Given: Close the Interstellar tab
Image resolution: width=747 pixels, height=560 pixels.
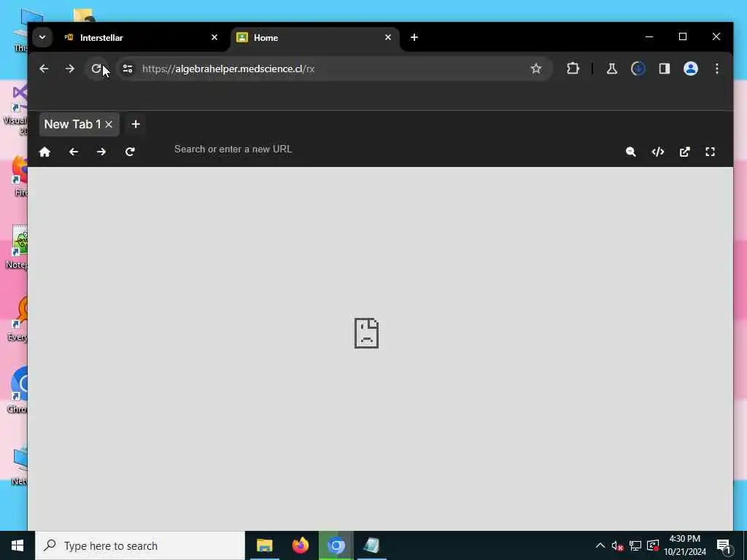Looking at the screenshot, I should (214, 37).
